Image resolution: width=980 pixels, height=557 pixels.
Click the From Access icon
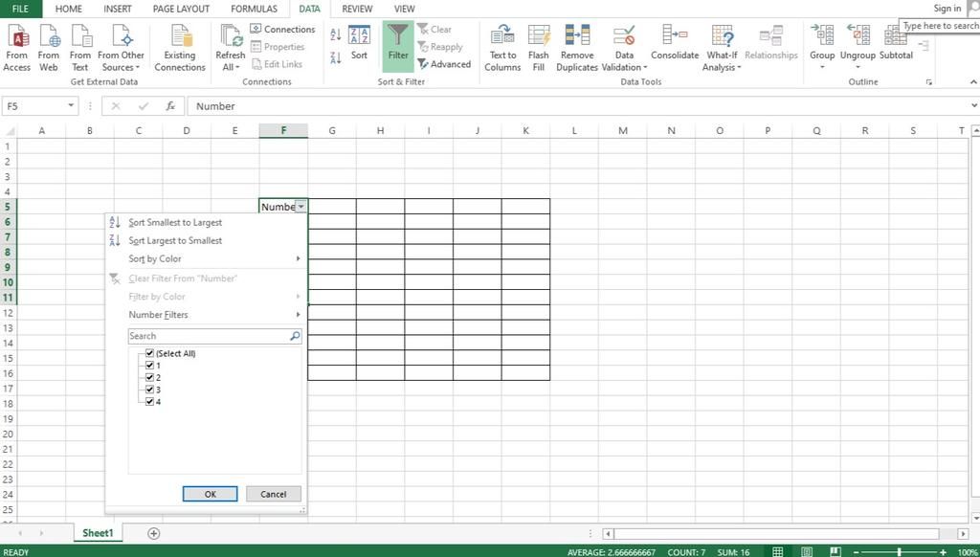pos(17,36)
